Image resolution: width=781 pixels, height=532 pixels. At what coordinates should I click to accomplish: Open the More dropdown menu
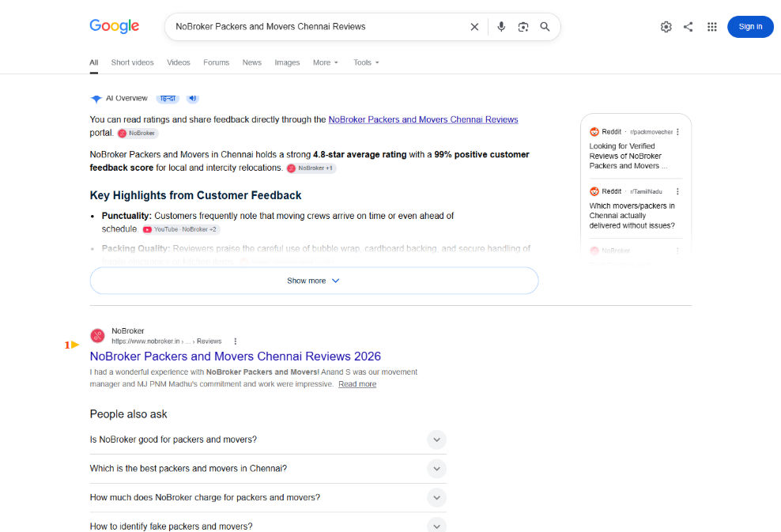pyautogui.click(x=325, y=62)
